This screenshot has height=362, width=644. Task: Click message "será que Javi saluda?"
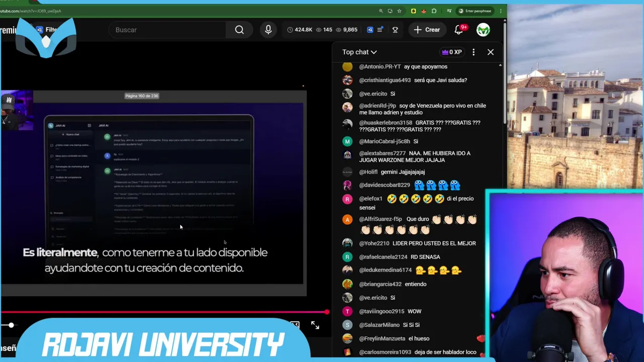pos(440,80)
